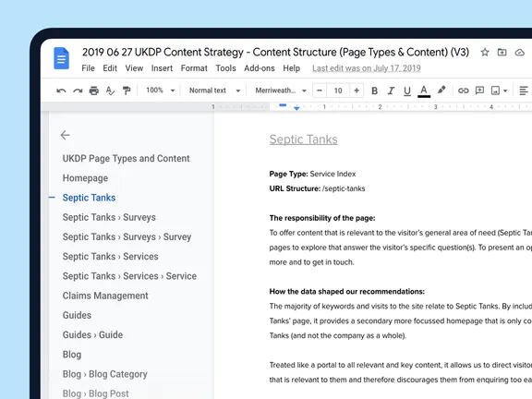
Task: Click the move to folder icon
Action: 502,53
